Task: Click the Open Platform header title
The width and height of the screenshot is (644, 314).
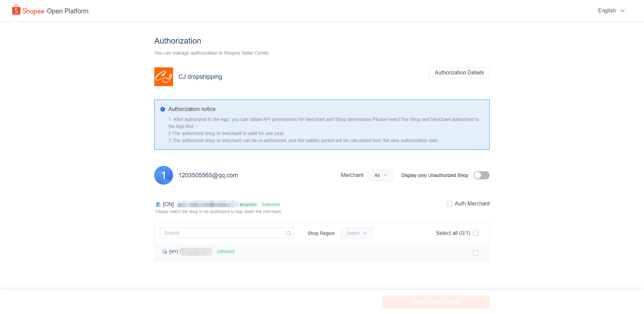Action: pos(68,11)
